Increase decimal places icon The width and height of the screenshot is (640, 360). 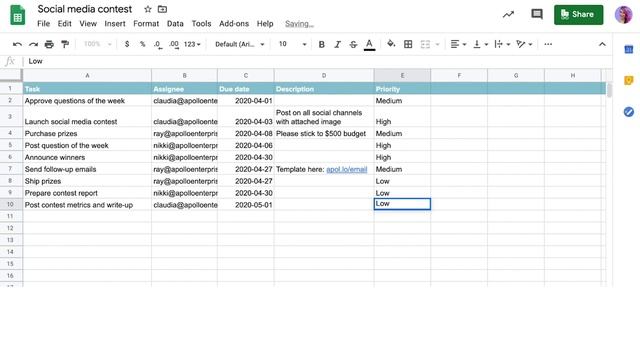click(174, 44)
